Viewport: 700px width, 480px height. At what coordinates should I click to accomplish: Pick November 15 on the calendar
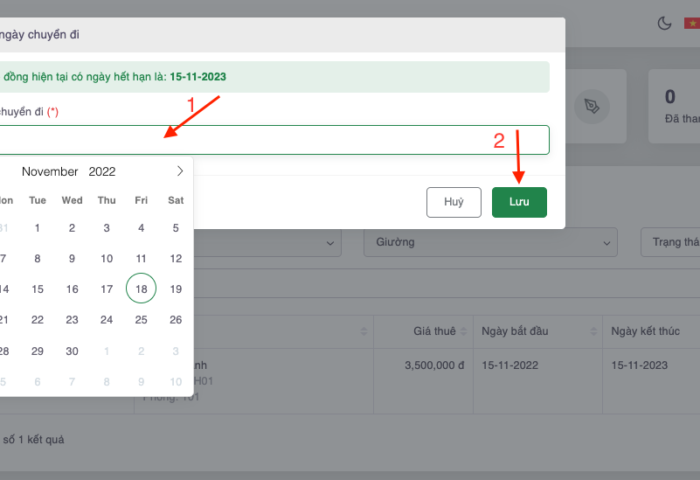[x=37, y=289]
